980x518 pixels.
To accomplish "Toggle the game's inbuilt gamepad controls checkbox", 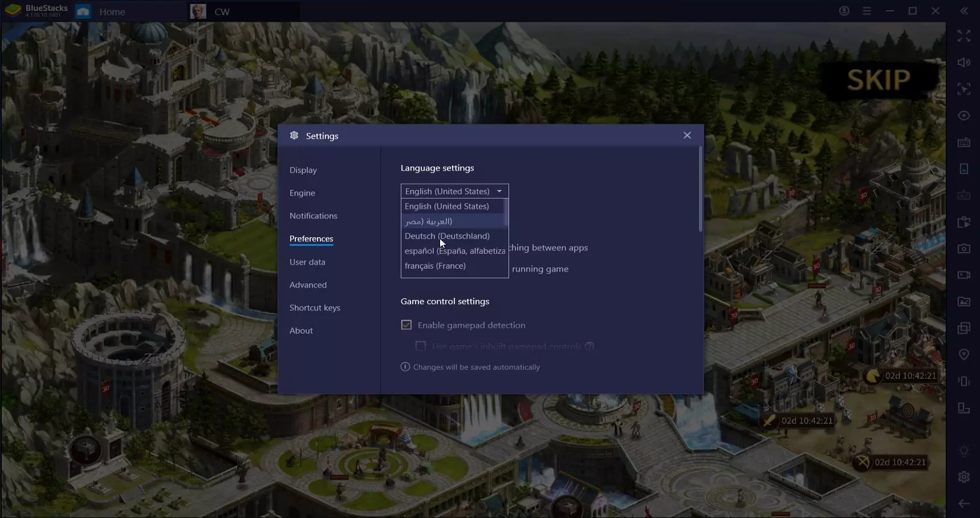I will tap(421, 346).
